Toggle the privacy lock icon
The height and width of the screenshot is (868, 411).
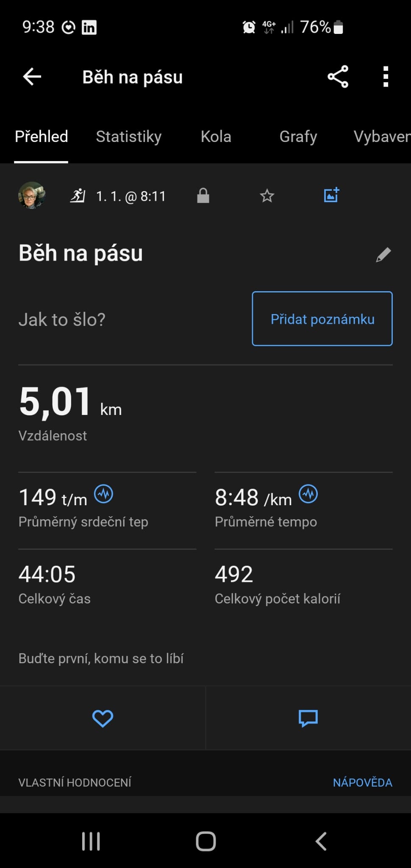tap(203, 196)
